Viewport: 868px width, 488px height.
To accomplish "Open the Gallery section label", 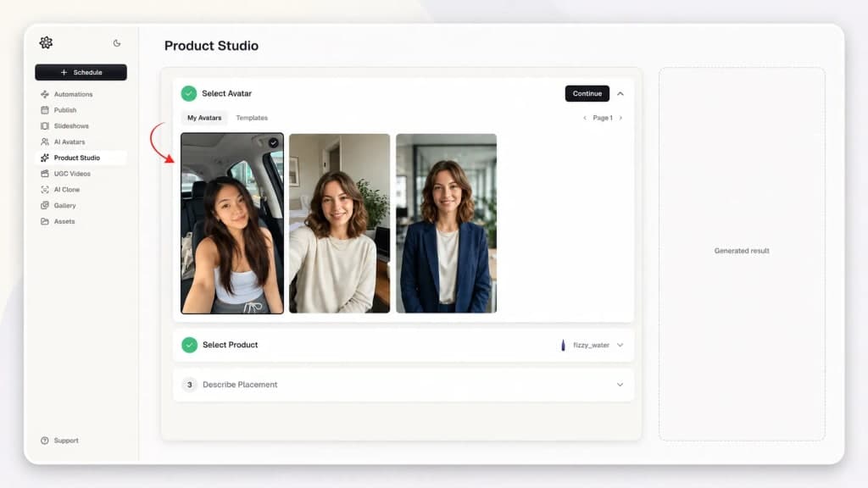I will [x=64, y=205].
